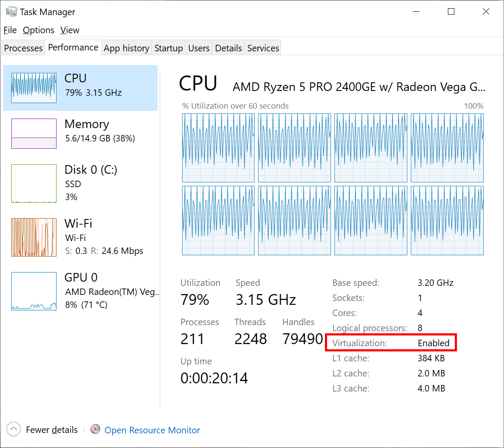Open the Options menu
Screen dimensions: 504x448
(38, 30)
